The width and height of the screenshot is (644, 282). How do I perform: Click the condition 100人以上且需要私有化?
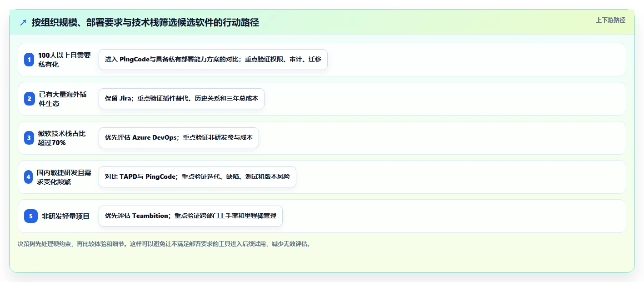click(65, 60)
